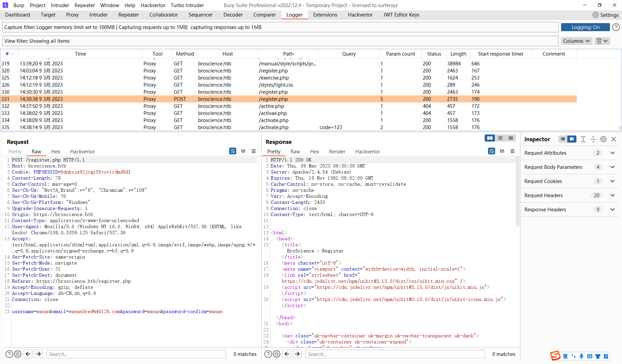The image size is (622, 364).
Task: Open the JWT Editor Keys tab
Action: tap(401, 15)
